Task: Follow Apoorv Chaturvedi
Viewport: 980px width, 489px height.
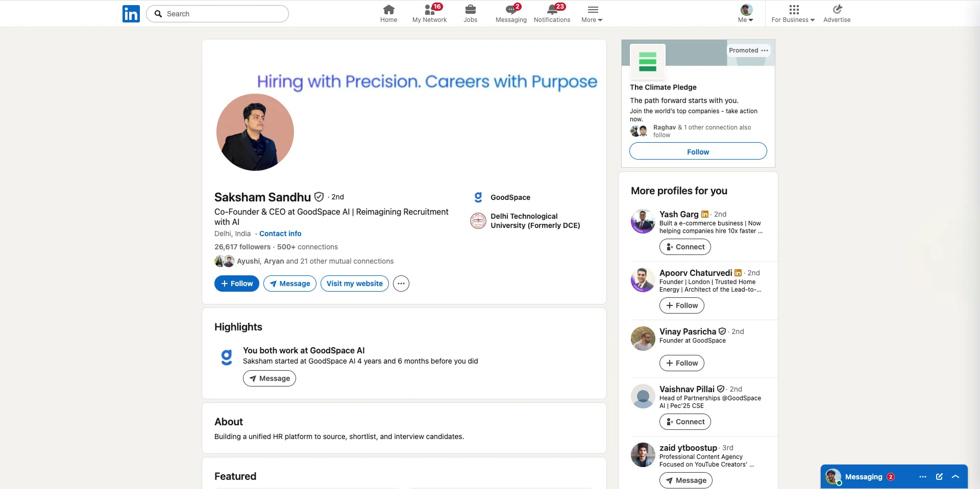Action: coord(682,305)
